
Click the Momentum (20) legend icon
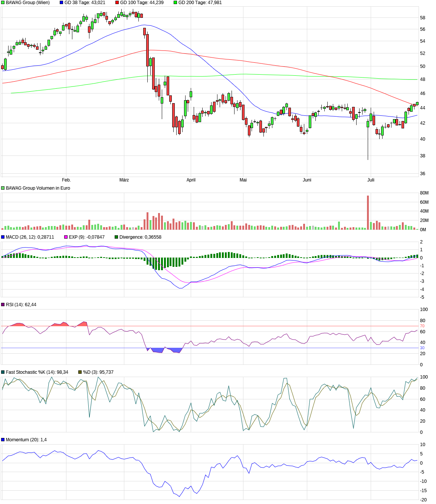[x=3, y=439]
